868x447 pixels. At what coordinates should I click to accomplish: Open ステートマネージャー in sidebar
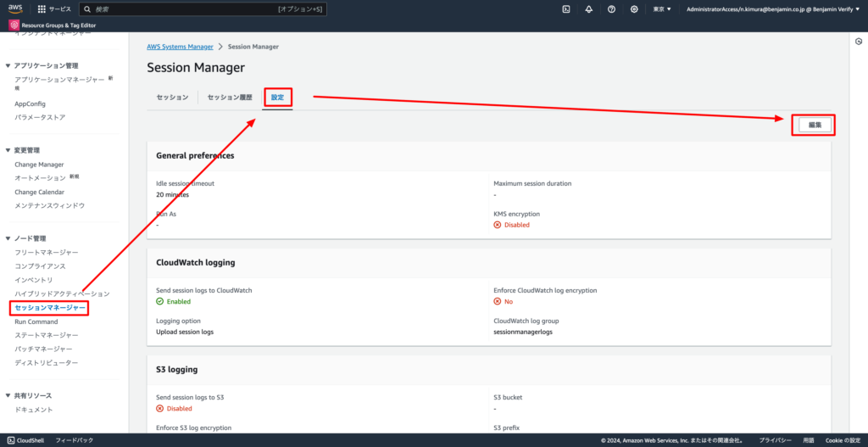point(47,335)
